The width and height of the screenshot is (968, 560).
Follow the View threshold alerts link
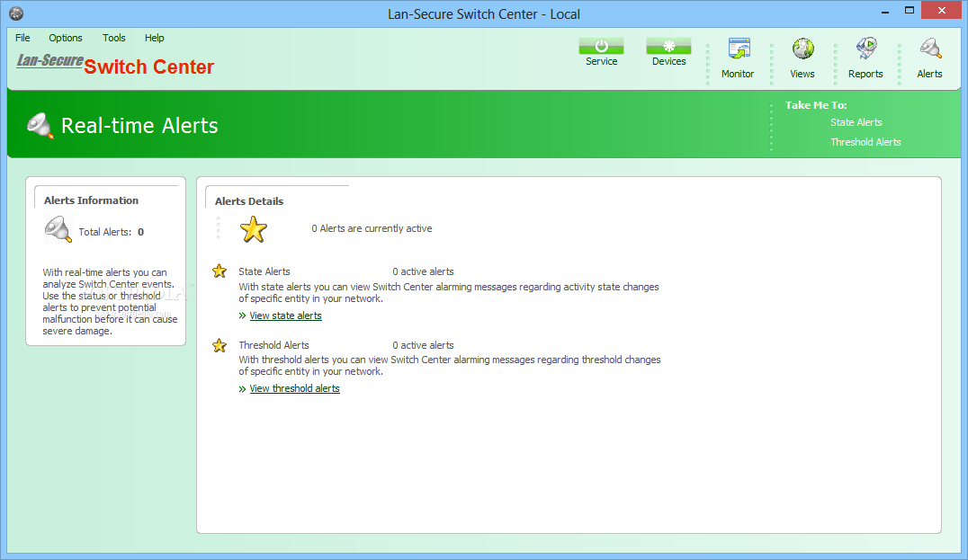pos(294,388)
